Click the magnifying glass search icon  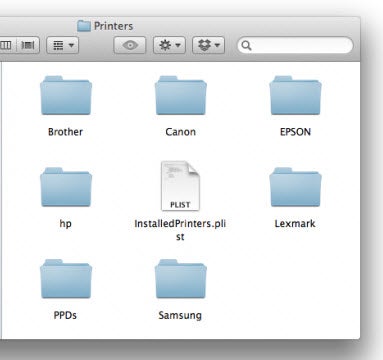click(x=246, y=45)
